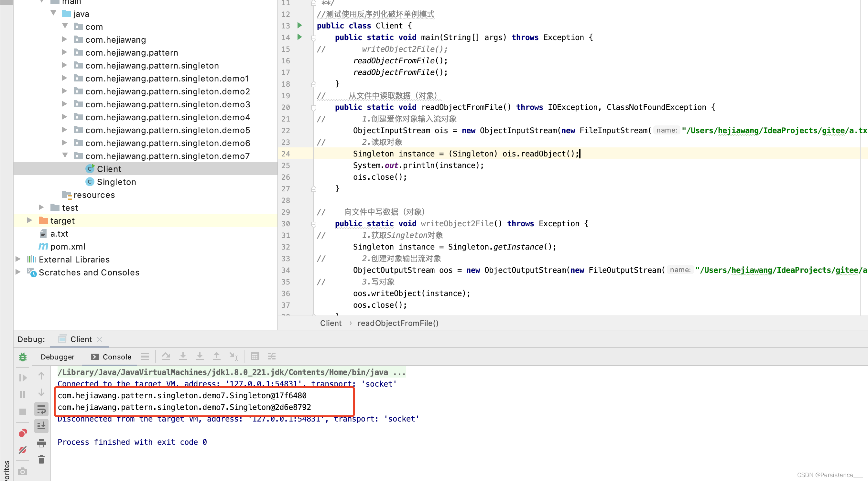The width and height of the screenshot is (868, 481).
Task: Click the Pause Program icon
Action: tap(23, 394)
